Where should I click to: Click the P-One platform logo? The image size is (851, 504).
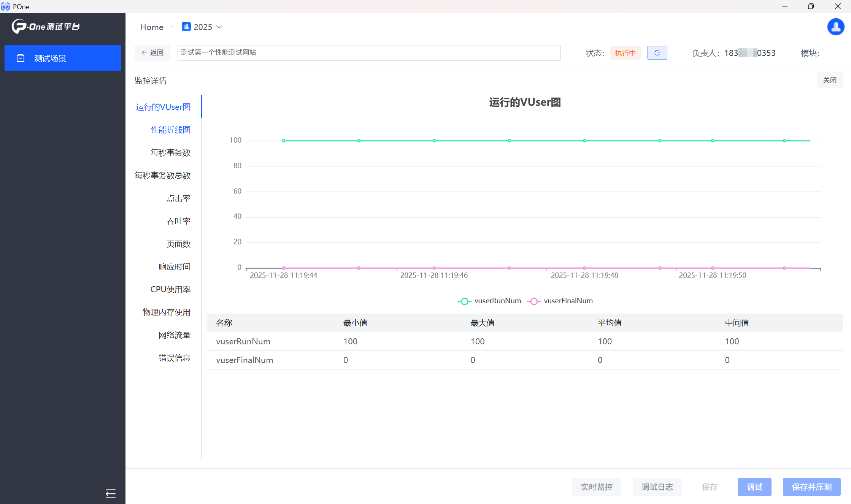click(46, 26)
